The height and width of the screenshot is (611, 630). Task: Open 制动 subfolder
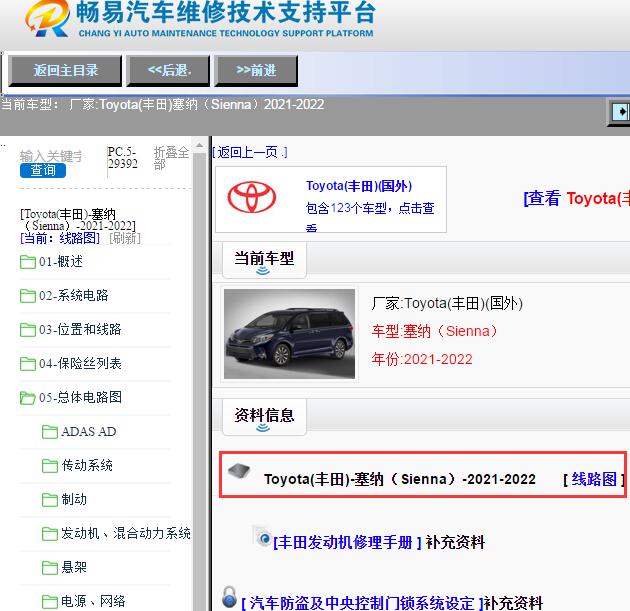click(74, 500)
